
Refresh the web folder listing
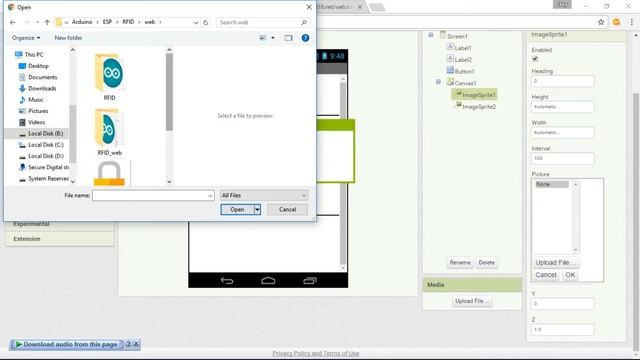tap(206, 22)
